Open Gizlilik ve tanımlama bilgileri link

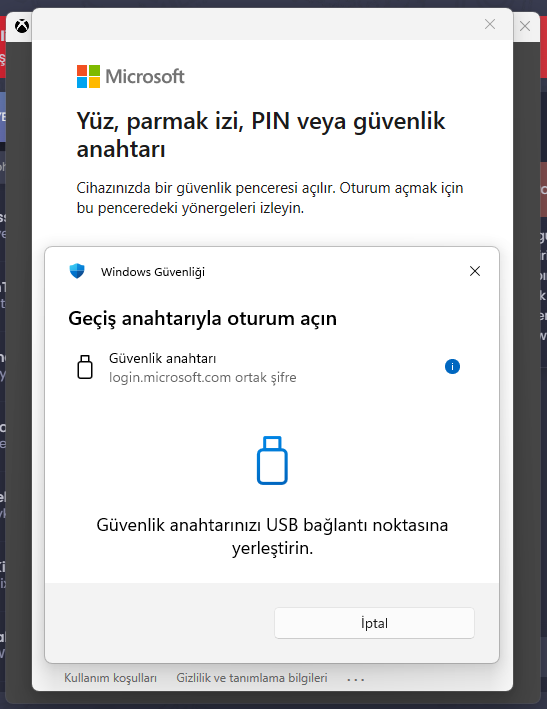click(252, 678)
